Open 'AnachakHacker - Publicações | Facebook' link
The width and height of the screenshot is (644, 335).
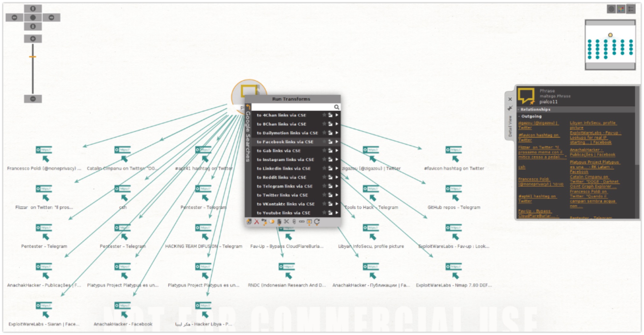[593, 152]
